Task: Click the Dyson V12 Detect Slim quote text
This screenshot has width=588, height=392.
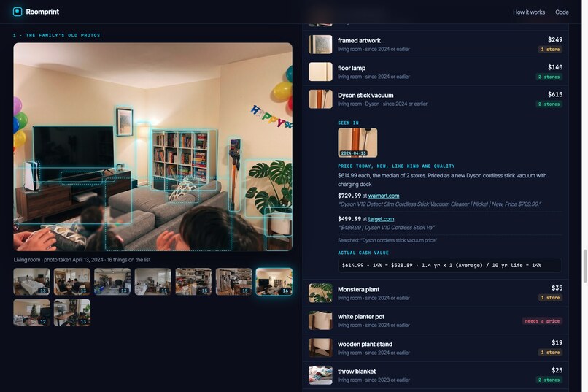Action: pos(439,204)
